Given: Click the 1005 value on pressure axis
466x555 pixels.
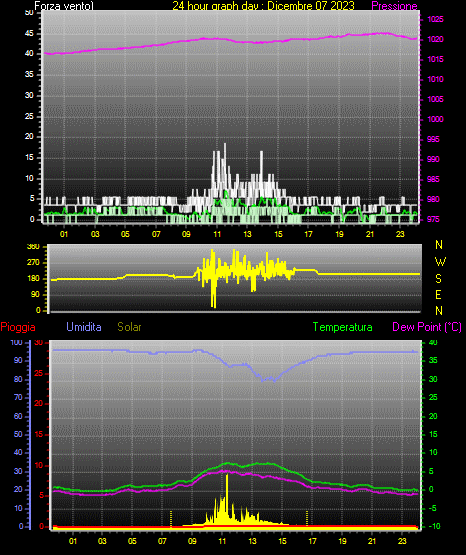Looking at the screenshot, I should (435, 99).
